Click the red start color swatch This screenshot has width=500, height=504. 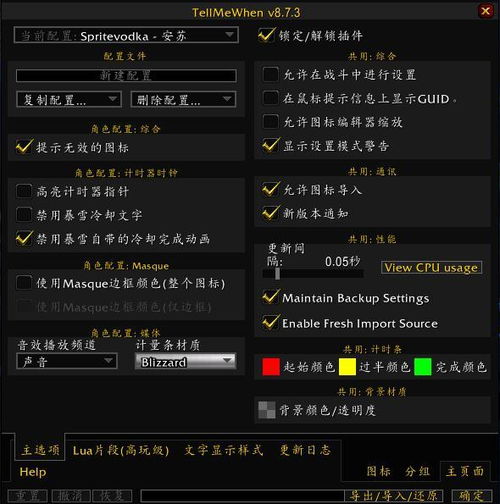click(x=271, y=367)
